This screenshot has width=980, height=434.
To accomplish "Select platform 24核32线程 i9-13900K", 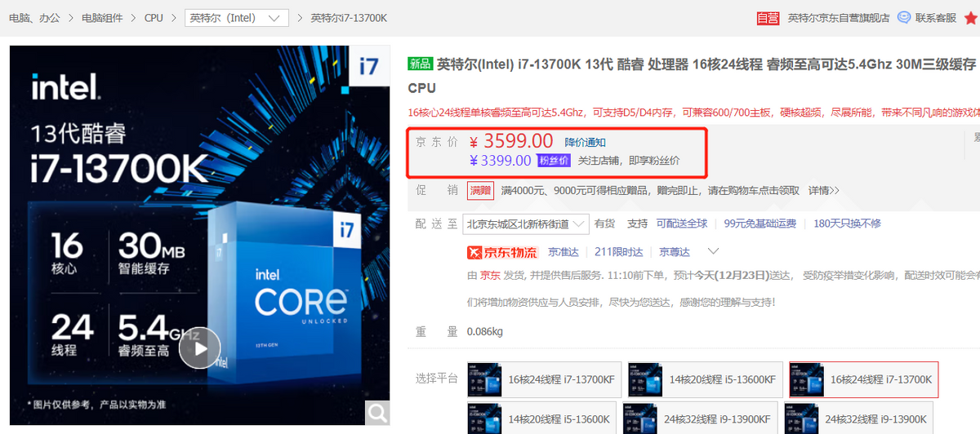I will (860, 418).
